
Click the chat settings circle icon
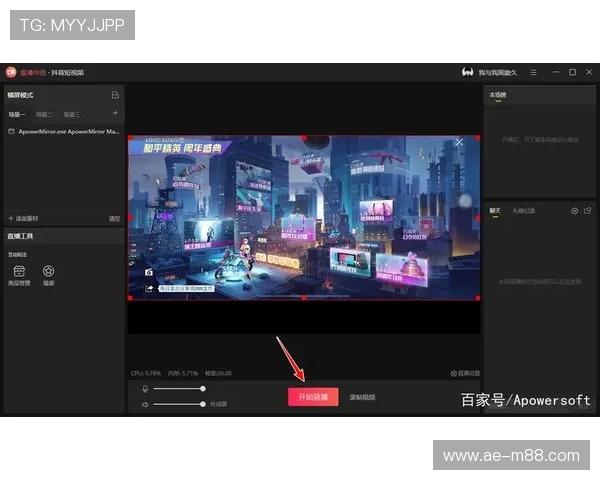click(x=574, y=211)
